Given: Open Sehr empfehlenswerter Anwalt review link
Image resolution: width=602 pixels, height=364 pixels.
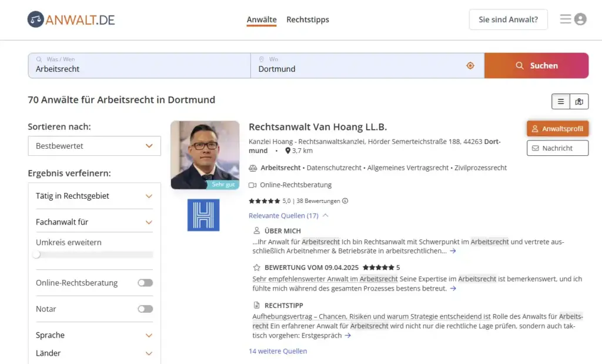Looking at the screenshot, I should (325, 279).
